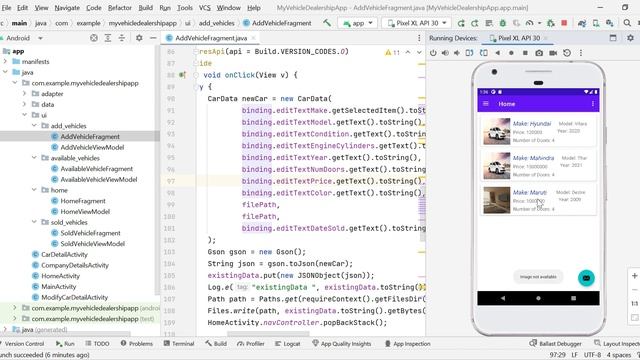Rotate the emulator left
Screen dimensions: 640x360
point(469,53)
